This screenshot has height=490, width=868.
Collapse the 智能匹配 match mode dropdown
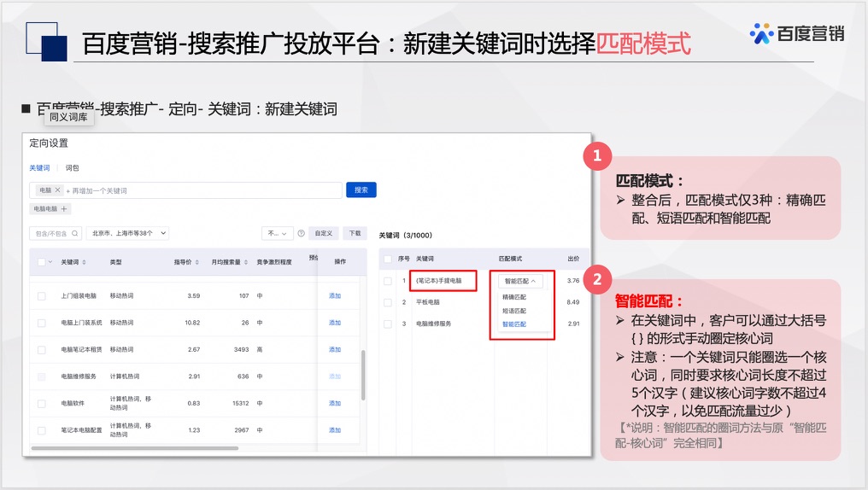[x=520, y=281]
